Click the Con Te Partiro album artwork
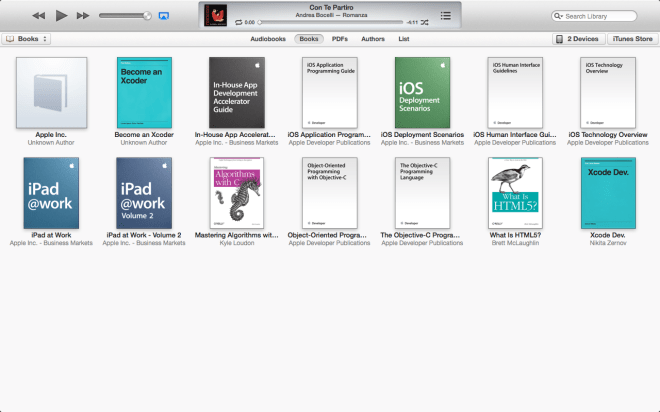The image size is (660, 412). 214,15
